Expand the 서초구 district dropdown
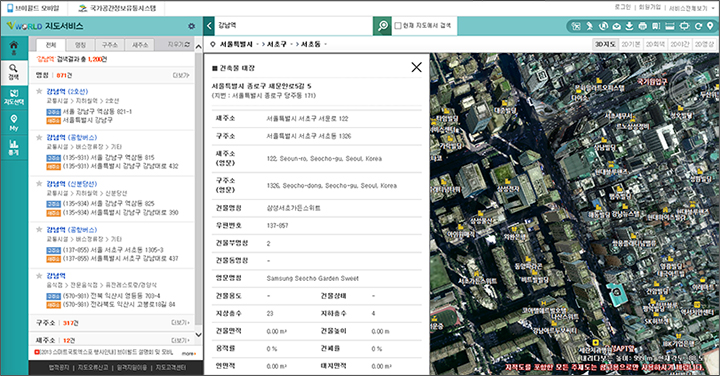 pyautogui.click(x=293, y=44)
